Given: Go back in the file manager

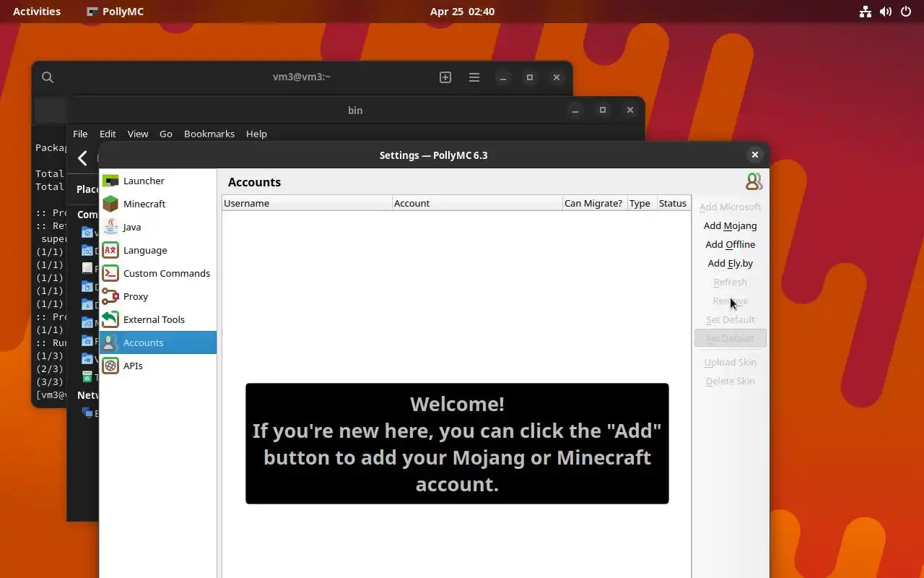Looking at the screenshot, I should tap(82, 158).
